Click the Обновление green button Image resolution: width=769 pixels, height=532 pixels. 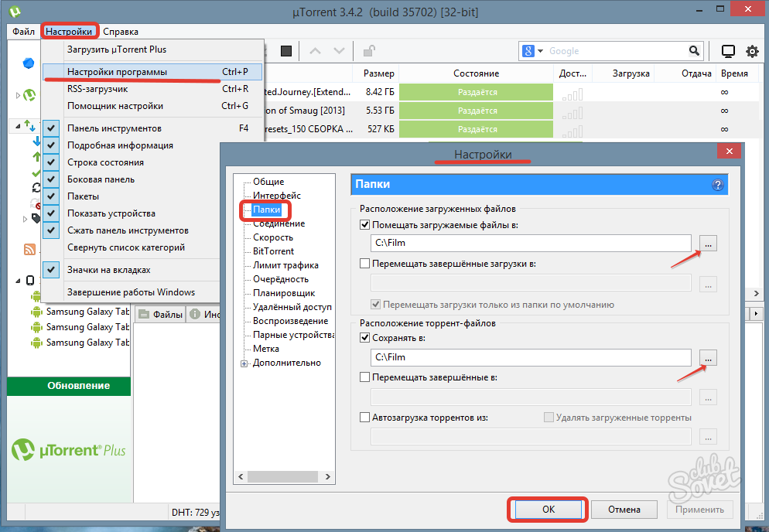(69, 385)
